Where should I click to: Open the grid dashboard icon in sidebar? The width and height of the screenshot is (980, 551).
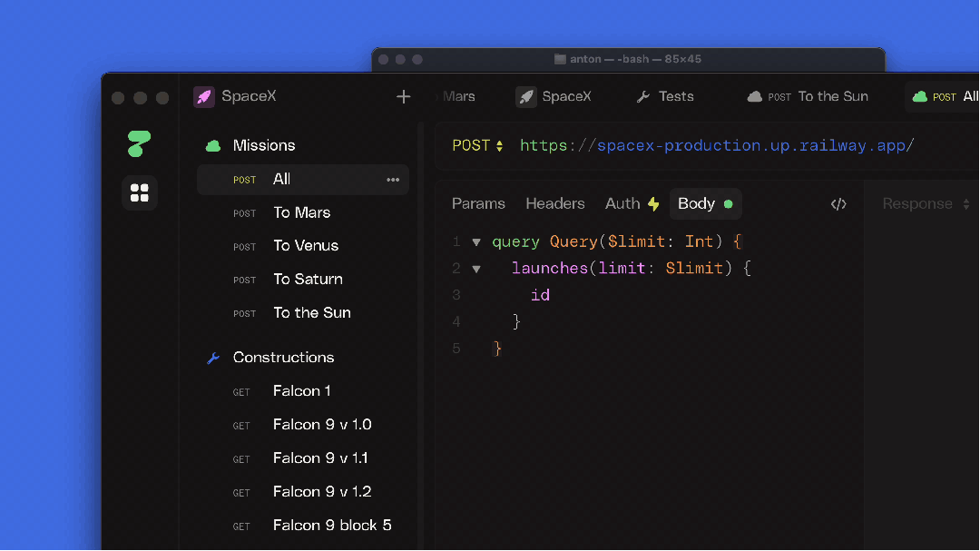tap(140, 192)
